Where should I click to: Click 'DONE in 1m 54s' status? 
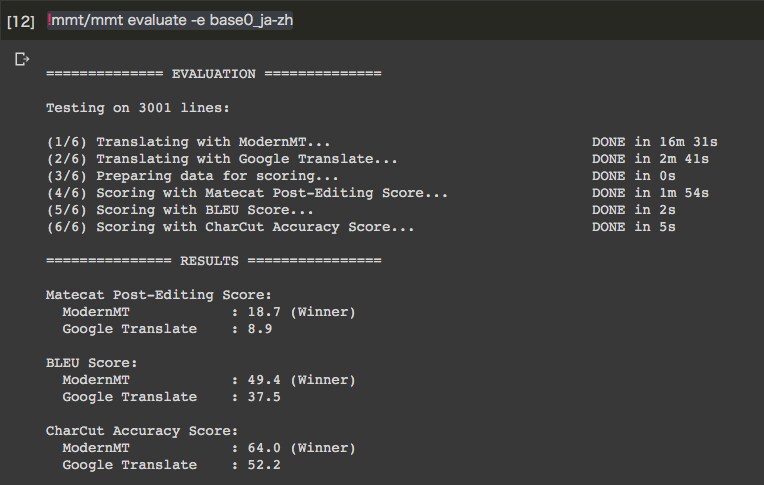coord(650,194)
